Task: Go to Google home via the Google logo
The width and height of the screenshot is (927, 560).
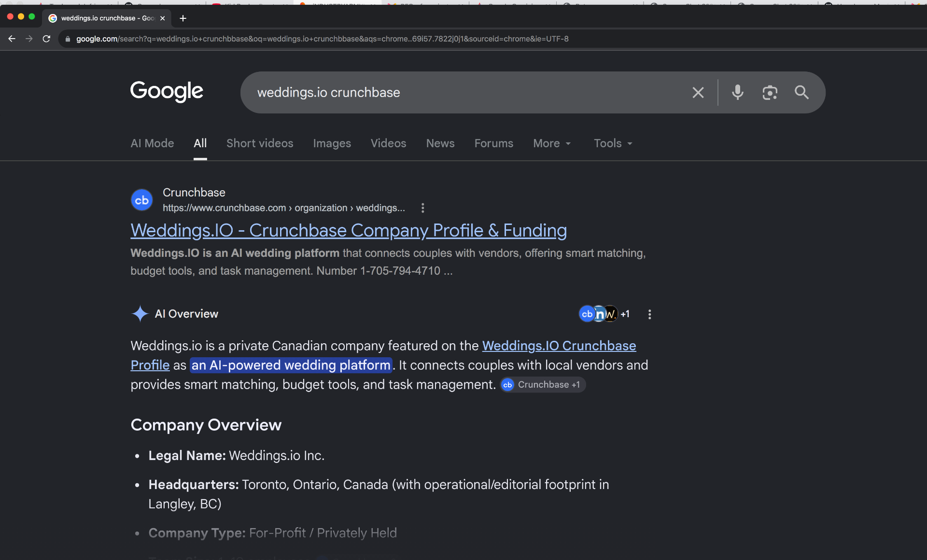Action: tap(167, 91)
